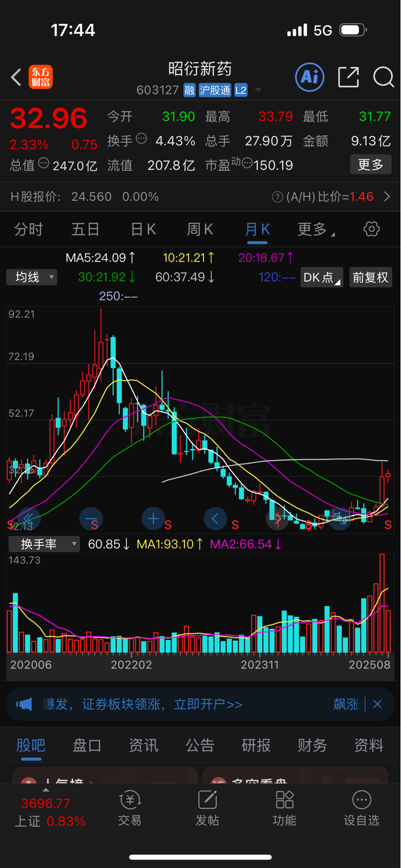Expand A/H ratio chevron arrow
This screenshot has height=868, width=401.
pyautogui.click(x=387, y=197)
